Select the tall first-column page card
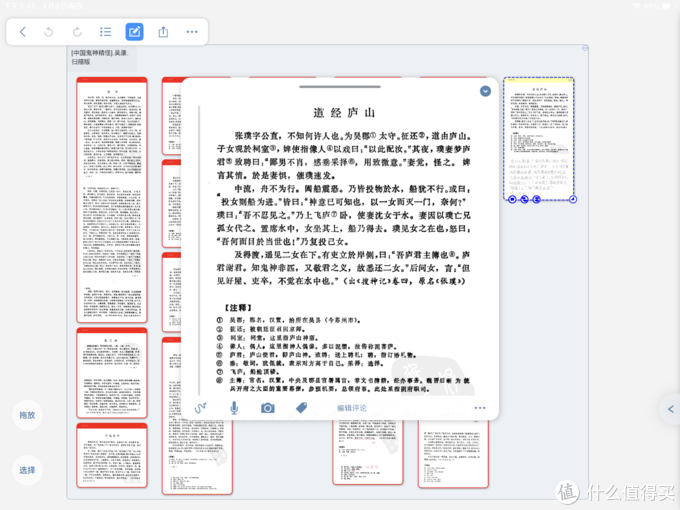This screenshot has height=510, width=680. pos(112,200)
